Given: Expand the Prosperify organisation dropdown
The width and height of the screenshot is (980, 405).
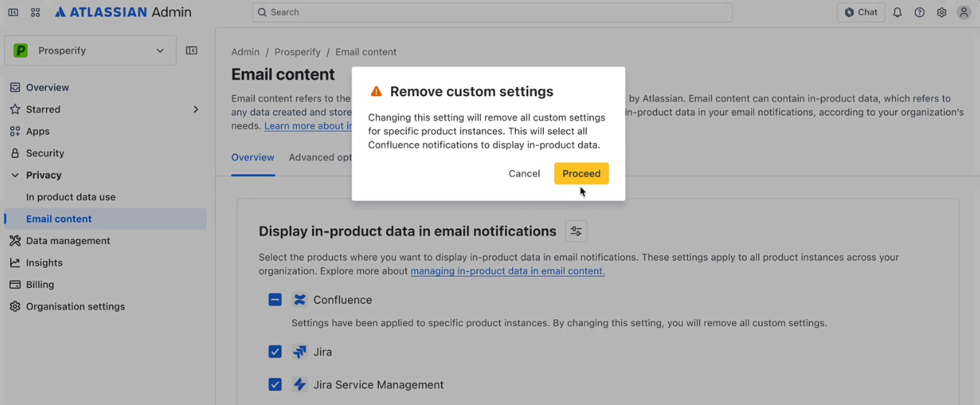Looking at the screenshot, I should click(90, 50).
